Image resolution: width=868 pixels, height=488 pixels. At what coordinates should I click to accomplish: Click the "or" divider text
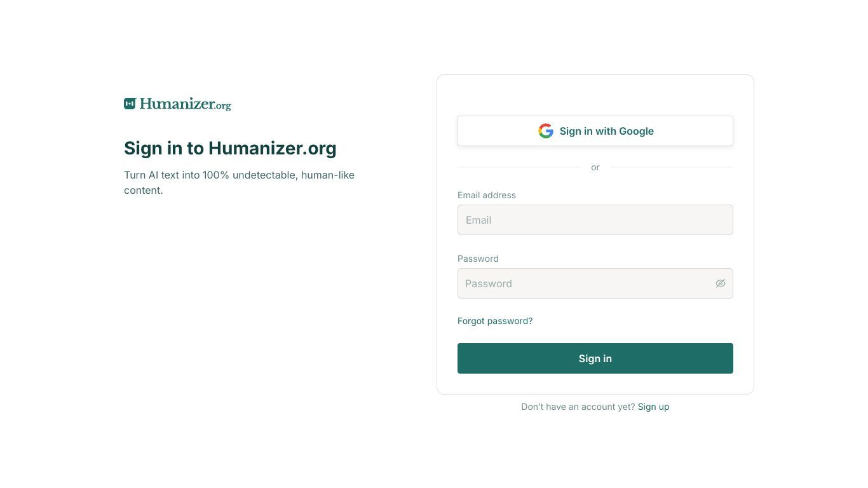(595, 167)
